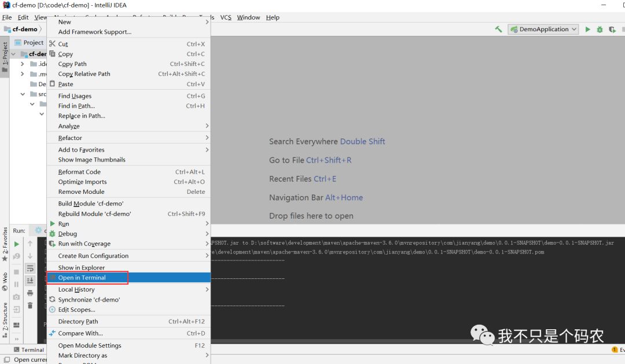
Task: Expand the New submenu
Action: point(128,22)
